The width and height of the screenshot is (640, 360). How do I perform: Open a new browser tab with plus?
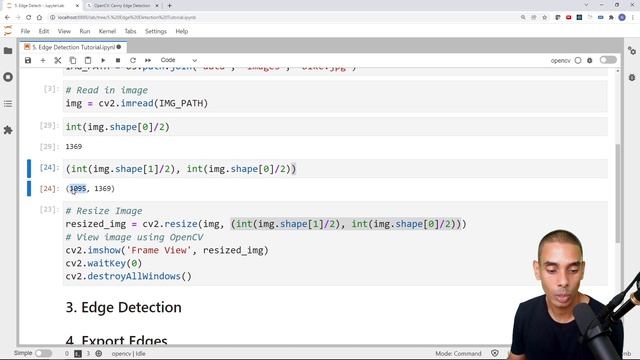point(169,6)
